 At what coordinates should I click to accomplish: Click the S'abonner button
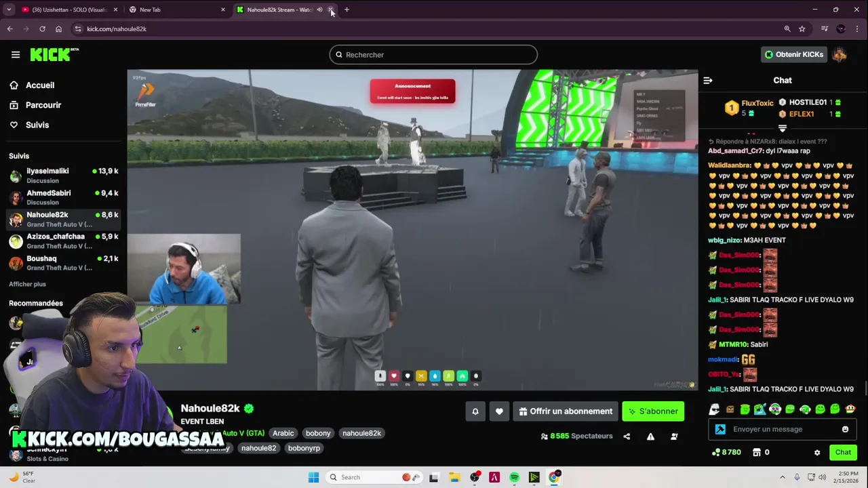pos(653,411)
